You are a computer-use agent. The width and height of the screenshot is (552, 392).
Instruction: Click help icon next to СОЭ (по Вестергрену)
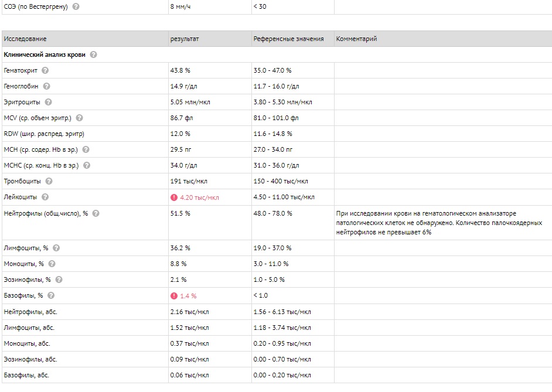(76, 7)
